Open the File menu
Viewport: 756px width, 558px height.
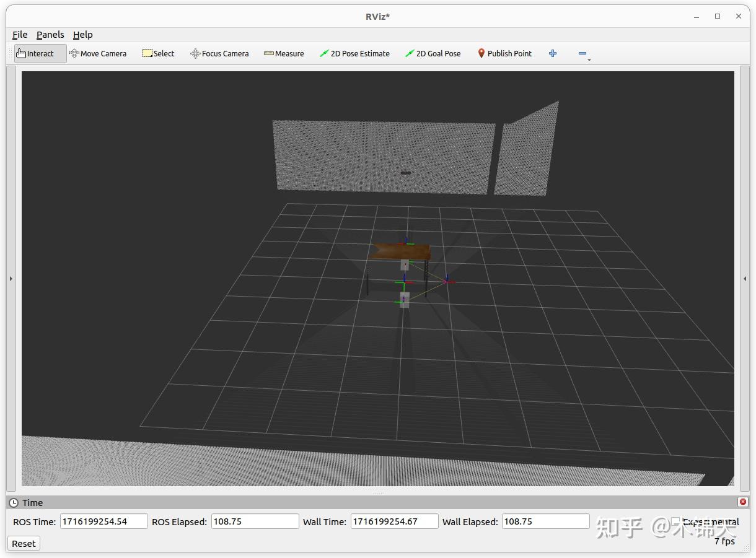(x=19, y=35)
